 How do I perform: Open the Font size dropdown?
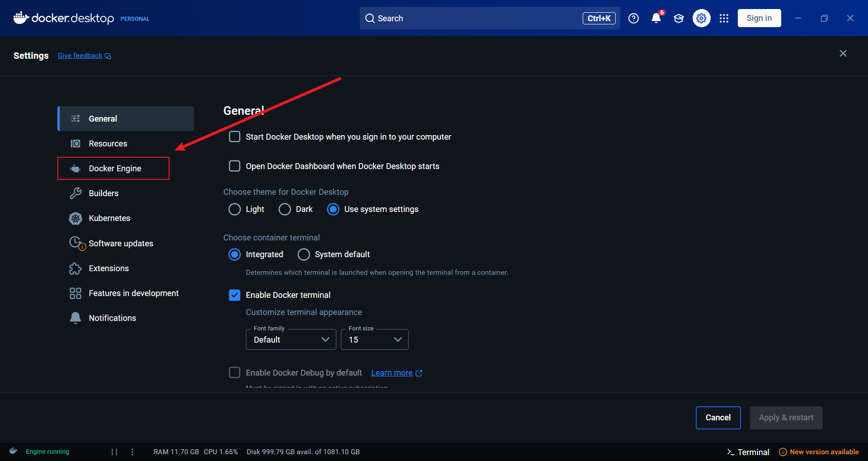[x=375, y=339]
